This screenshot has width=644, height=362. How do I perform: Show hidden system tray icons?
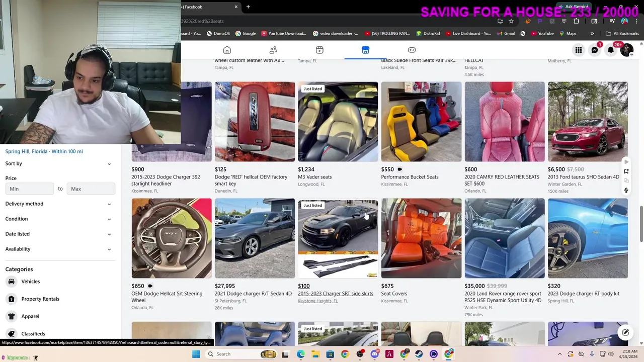559,354
